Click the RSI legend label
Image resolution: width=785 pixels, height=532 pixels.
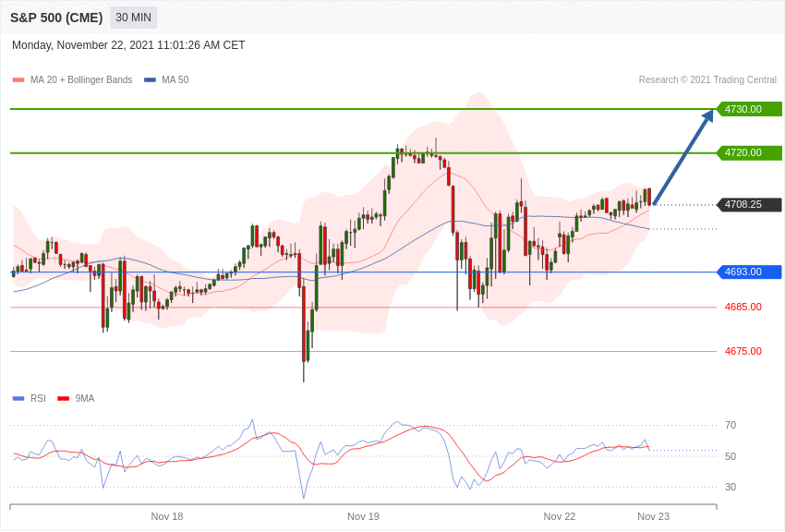[38, 398]
